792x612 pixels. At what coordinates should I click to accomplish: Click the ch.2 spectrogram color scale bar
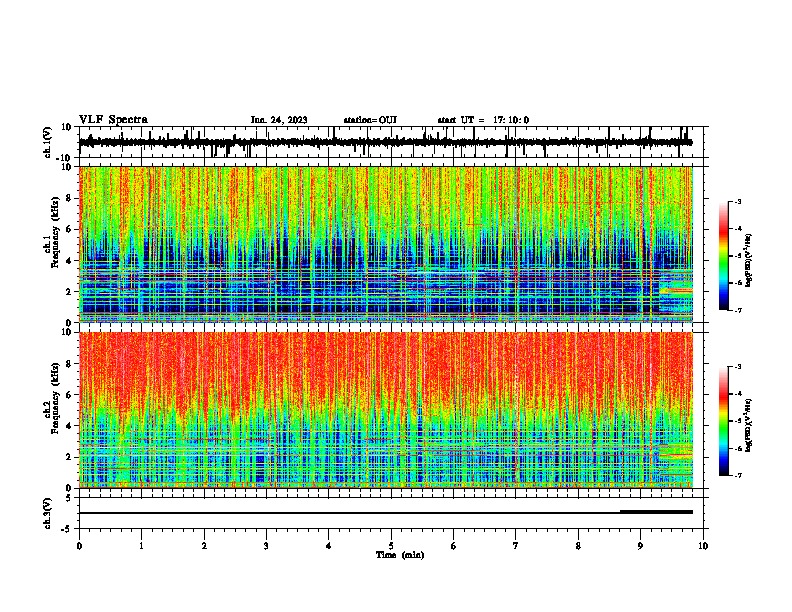724,421
